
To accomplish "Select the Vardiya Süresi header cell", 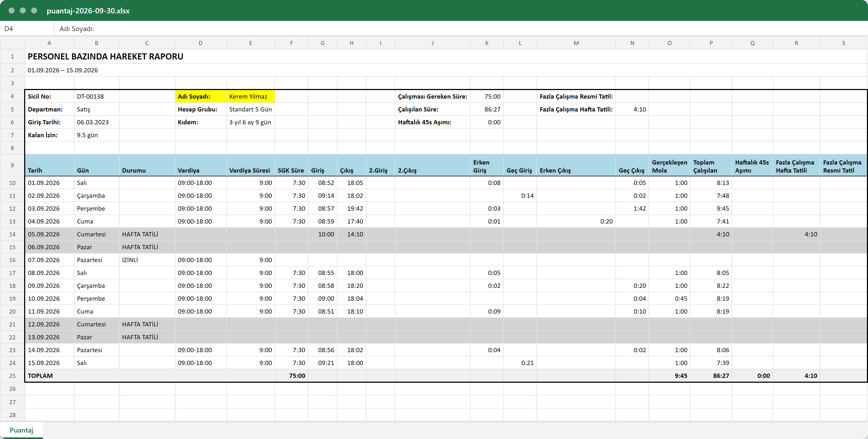I will click(251, 165).
